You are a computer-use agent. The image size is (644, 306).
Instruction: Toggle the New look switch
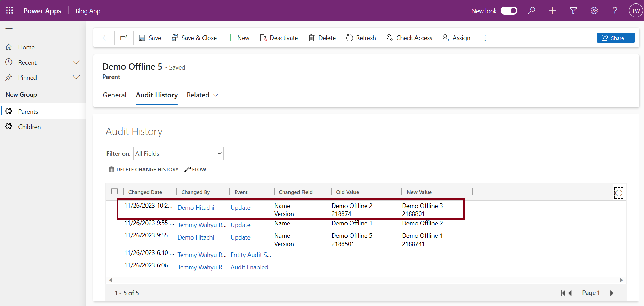point(509,11)
